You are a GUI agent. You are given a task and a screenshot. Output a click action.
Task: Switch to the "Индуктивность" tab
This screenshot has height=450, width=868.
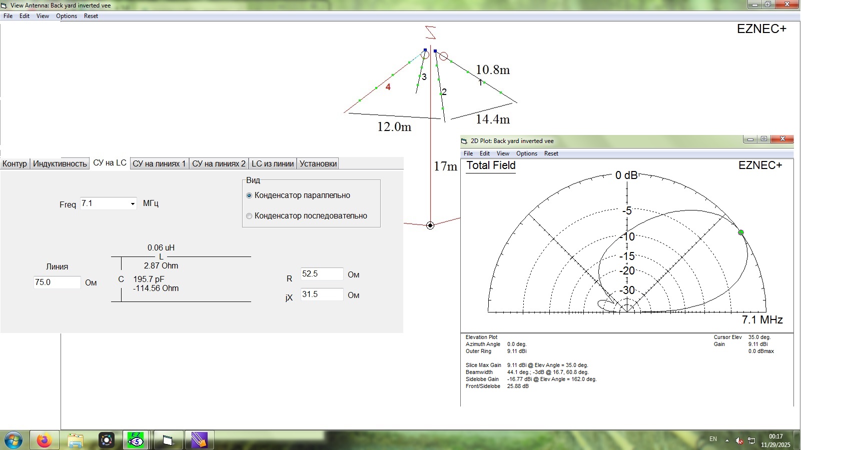pyautogui.click(x=60, y=163)
